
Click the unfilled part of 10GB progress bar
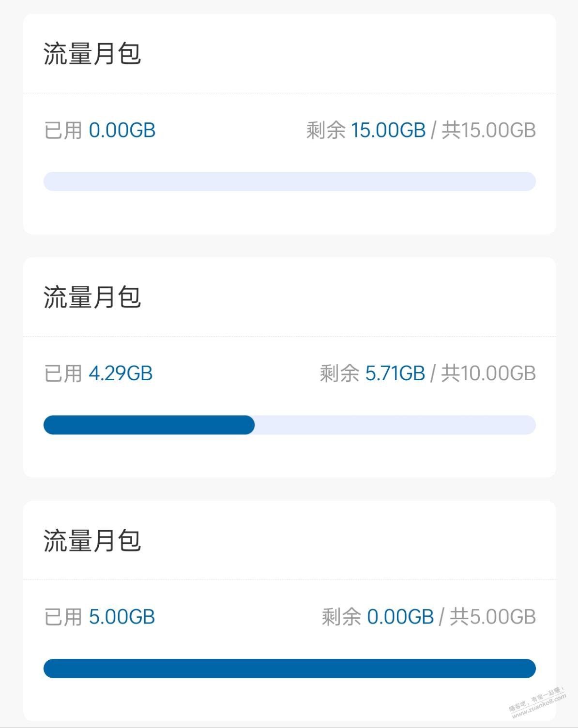(395, 425)
